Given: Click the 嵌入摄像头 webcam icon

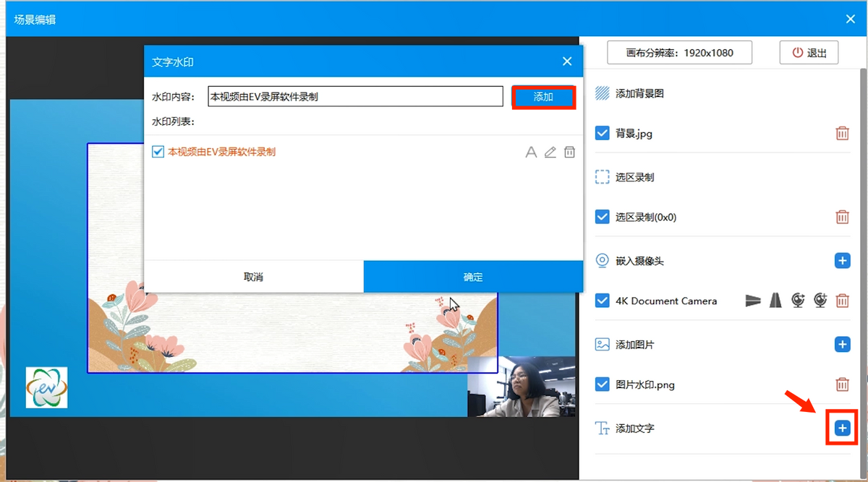Looking at the screenshot, I should point(602,261).
